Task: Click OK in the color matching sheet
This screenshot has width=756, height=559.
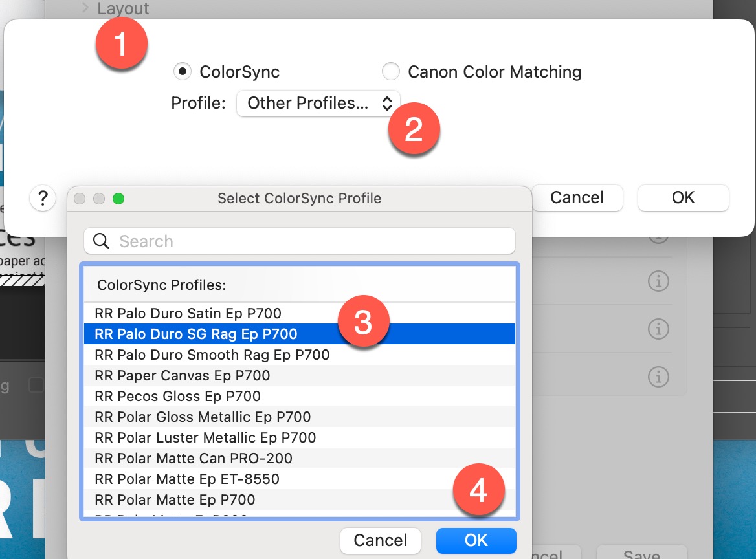Action: (683, 197)
